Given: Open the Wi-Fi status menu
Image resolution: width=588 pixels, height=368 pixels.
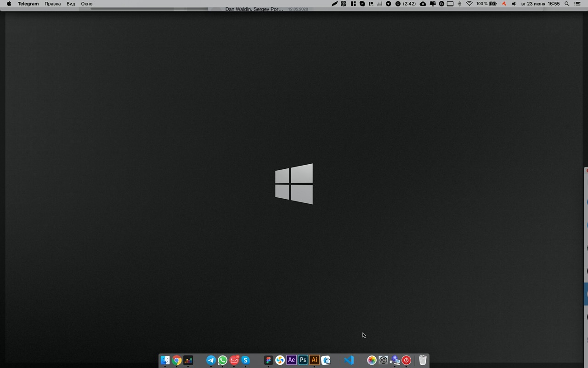Looking at the screenshot, I should (x=469, y=4).
